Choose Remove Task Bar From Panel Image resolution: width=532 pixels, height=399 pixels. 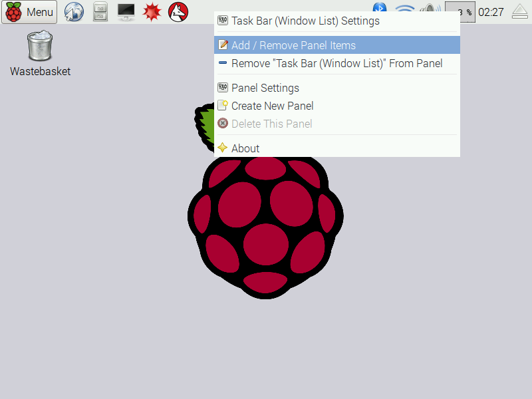click(336, 63)
